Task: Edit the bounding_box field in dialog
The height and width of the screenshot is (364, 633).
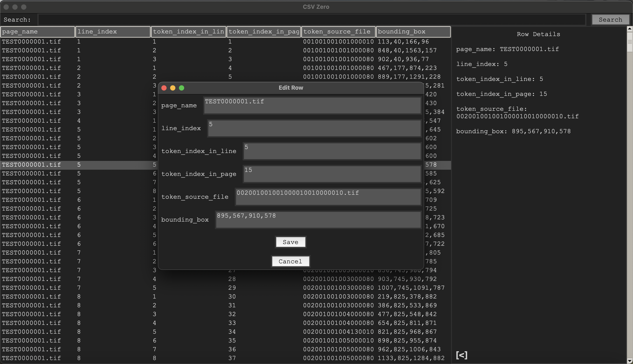Action: (318, 220)
